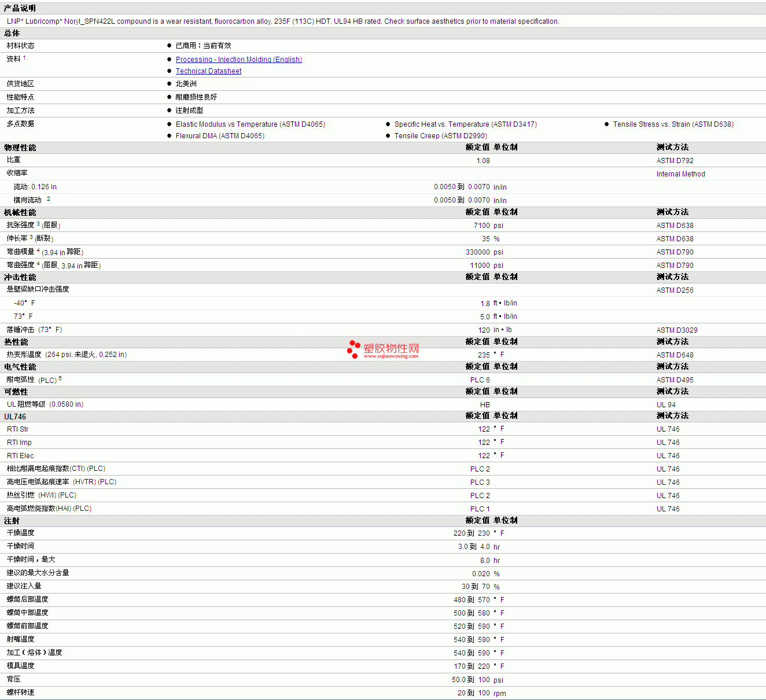Select 'Tensile Stress vs. Strain (ASTM D638)' entry
Screen dimensions: 766x700
coord(673,124)
